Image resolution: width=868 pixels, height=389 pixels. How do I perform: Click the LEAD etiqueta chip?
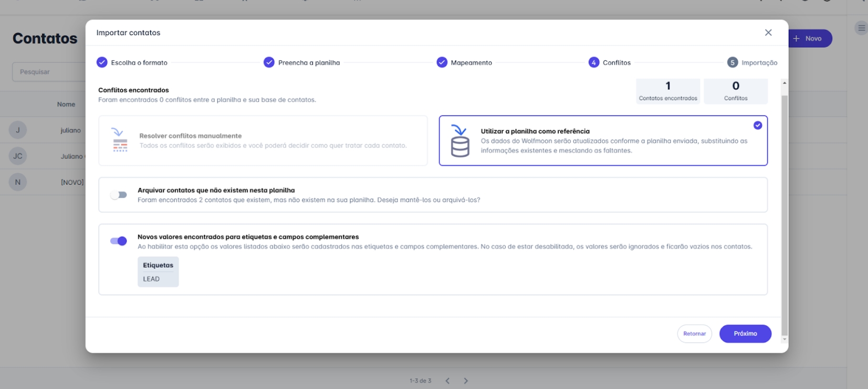tap(152, 279)
